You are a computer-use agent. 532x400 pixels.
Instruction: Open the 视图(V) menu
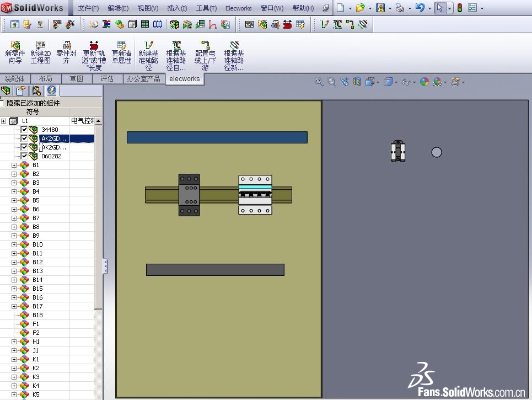148,8
